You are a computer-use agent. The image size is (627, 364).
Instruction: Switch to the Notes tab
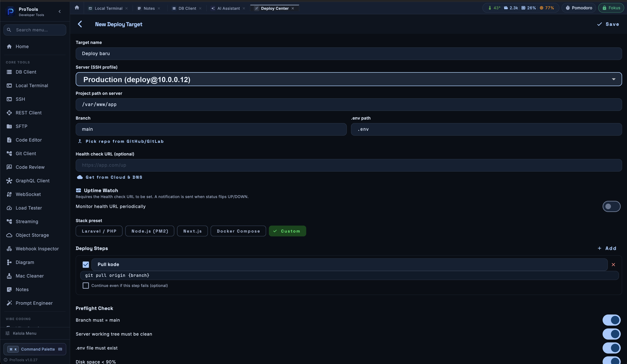(x=149, y=8)
